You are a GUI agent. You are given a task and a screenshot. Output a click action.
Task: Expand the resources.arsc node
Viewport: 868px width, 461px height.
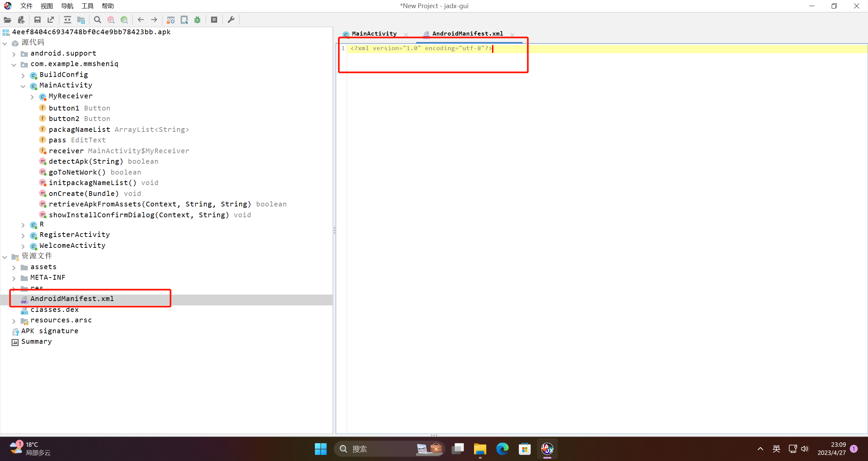click(x=14, y=321)
